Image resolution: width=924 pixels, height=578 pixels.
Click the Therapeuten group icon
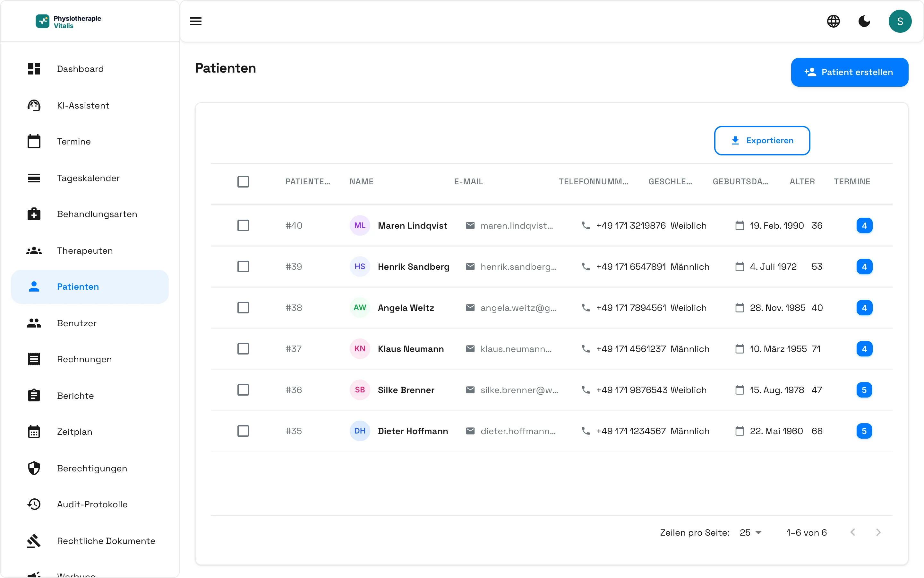[34, 250]
